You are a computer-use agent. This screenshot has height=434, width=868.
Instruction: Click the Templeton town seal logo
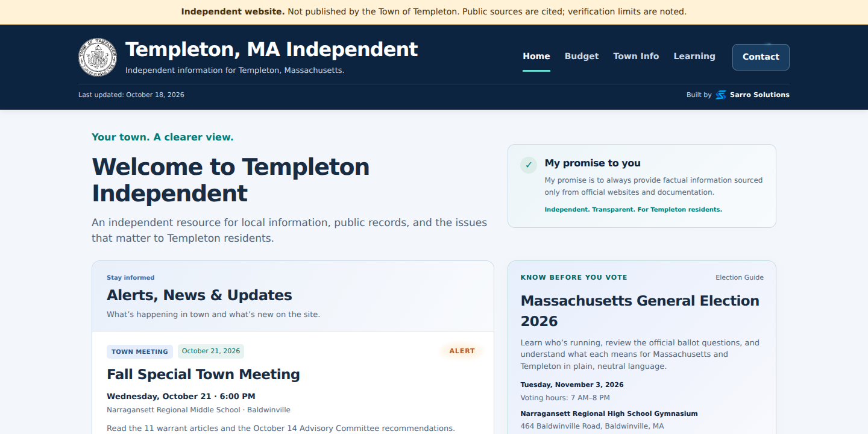click(98, 57)
